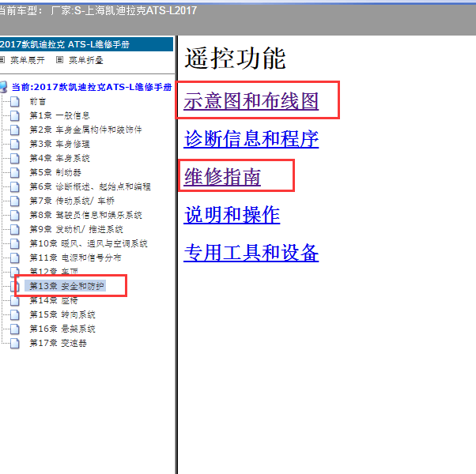Open 第1章 一般信息

tap(59, 115)
